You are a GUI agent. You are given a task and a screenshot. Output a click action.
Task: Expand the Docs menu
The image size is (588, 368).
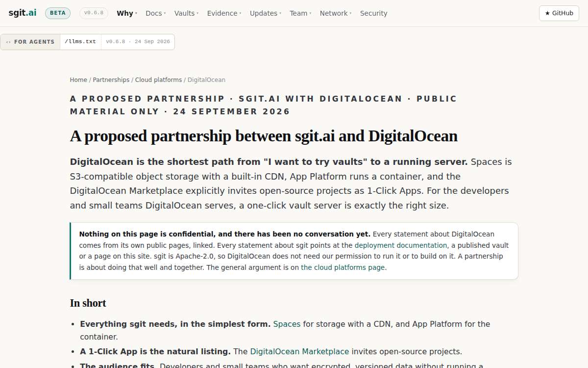click(x=156, y=13)
